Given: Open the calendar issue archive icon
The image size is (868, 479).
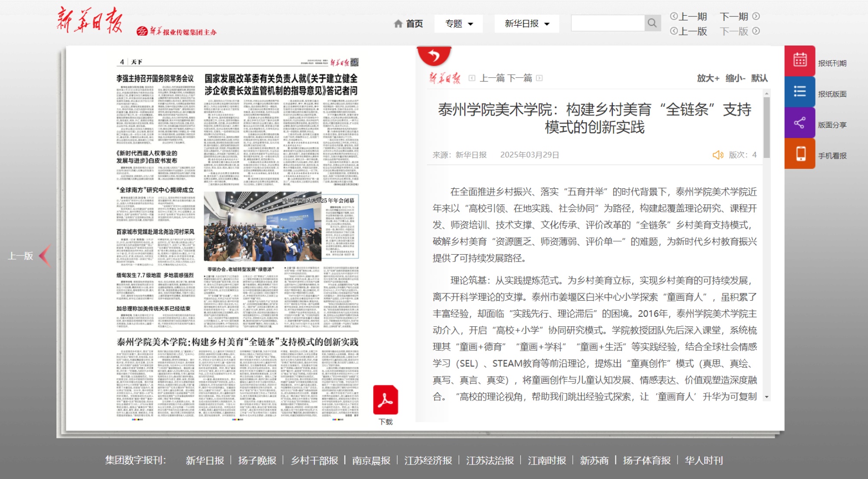Looking at the screenshot, I should pos(800,60).
